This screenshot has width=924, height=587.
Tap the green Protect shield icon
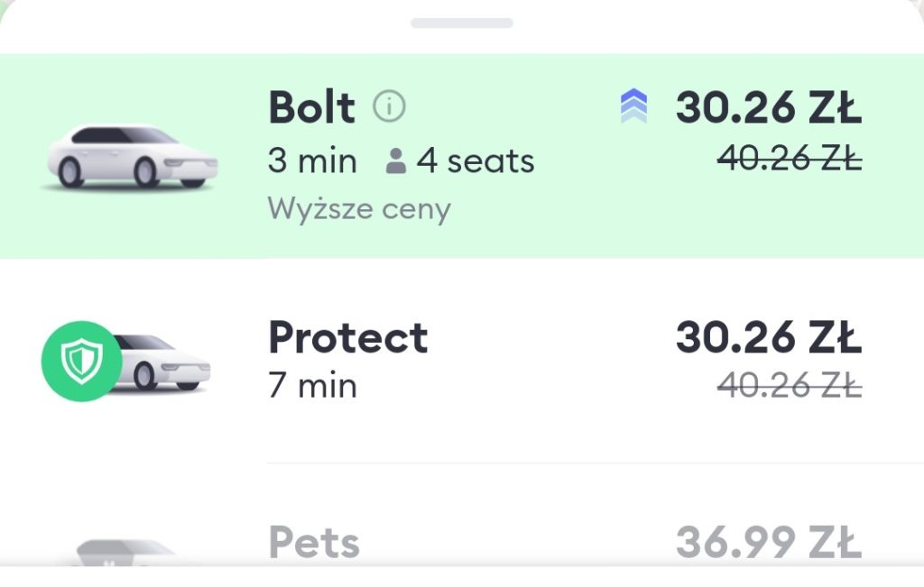tap(81, 361)
